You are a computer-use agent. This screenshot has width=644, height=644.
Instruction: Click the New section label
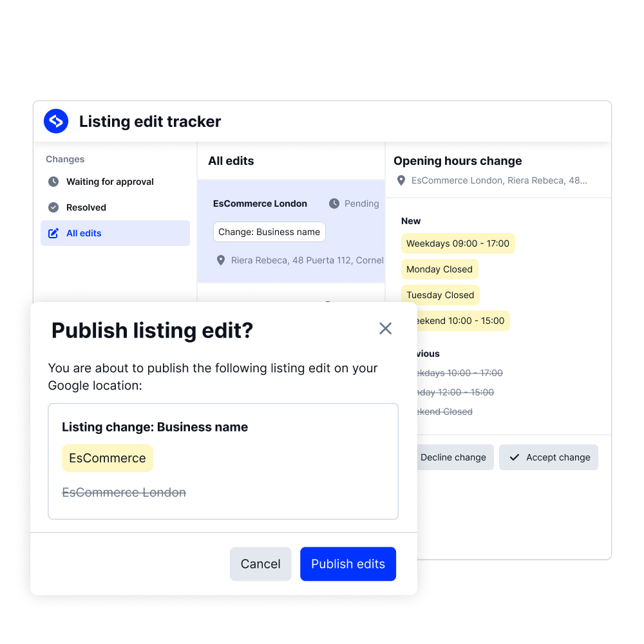coord(411,221)
